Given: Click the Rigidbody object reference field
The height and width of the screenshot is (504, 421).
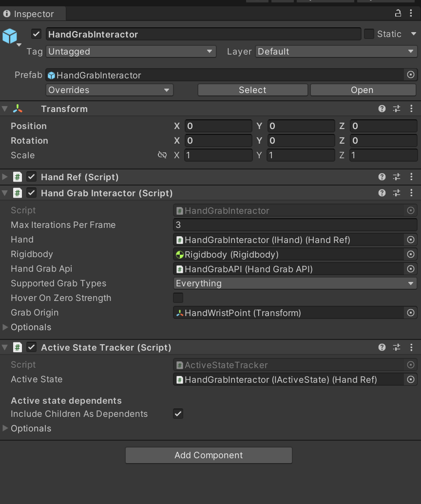Looking at the screenshot, I should click(288, 254).
